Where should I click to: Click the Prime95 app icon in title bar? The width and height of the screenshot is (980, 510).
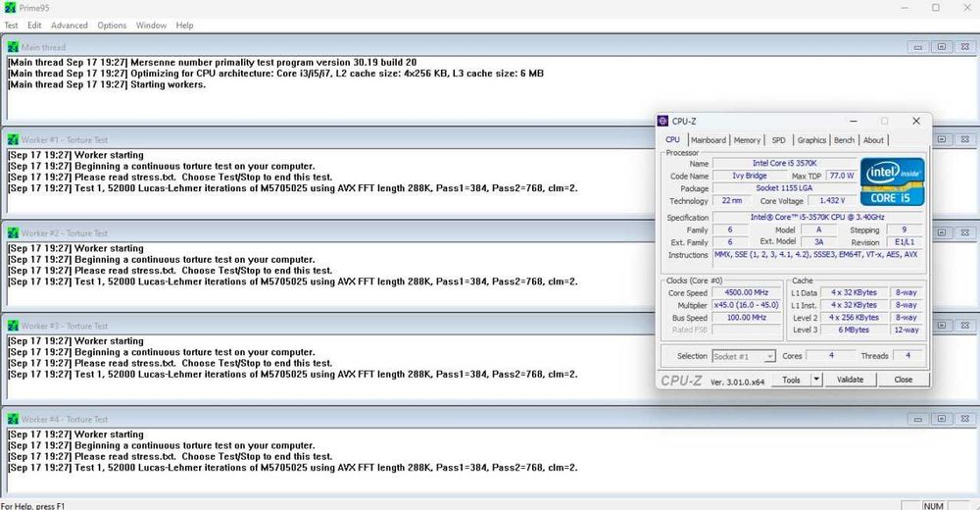(10, 8)
